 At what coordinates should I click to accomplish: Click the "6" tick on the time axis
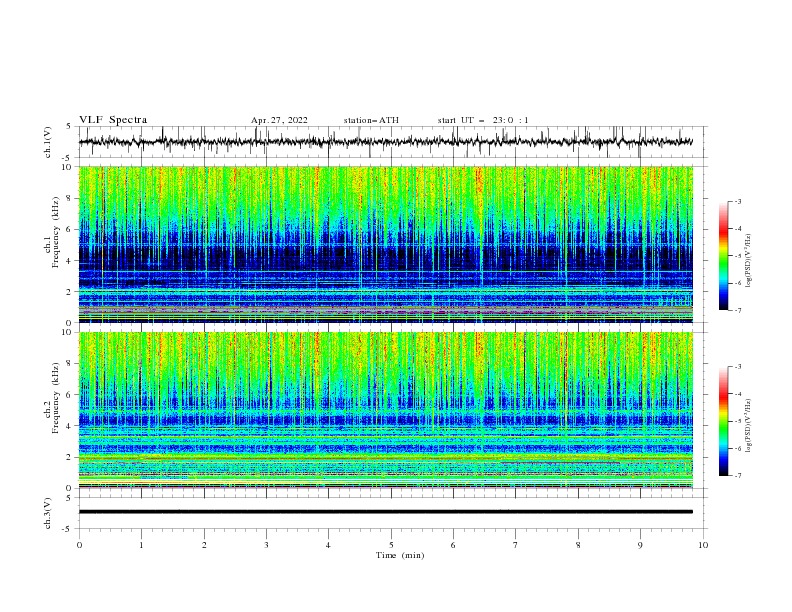click(x=453, y=545)
